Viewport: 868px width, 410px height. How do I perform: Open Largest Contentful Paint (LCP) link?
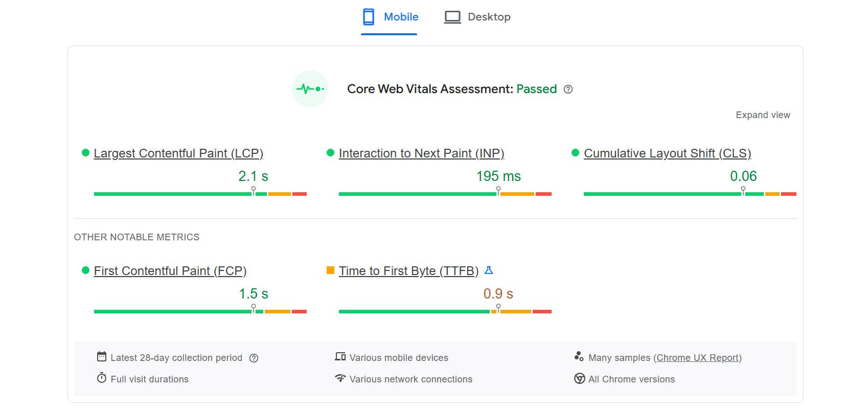(178, 153)
